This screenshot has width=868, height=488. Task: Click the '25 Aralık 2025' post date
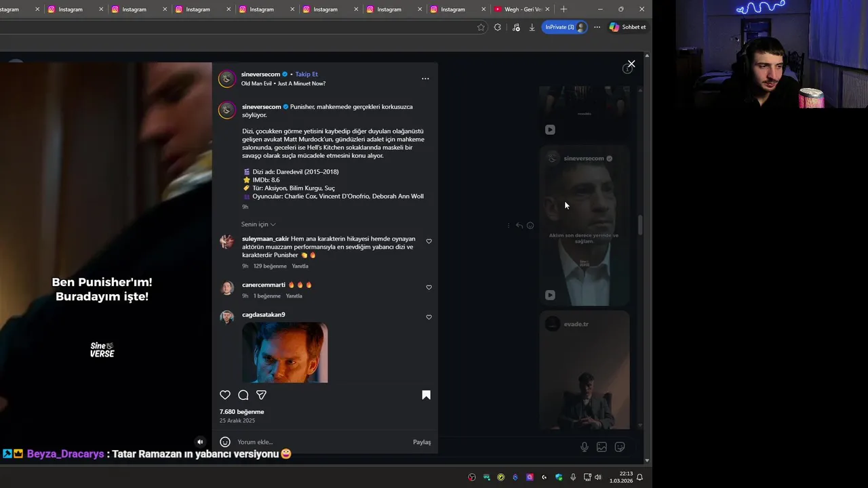tap(237, 421)
